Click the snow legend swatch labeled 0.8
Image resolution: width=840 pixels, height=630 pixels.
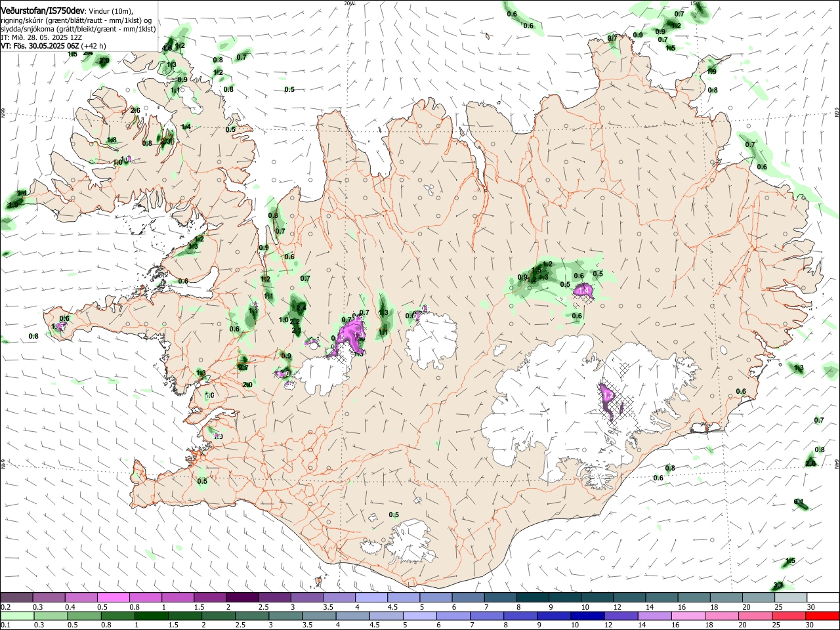tap(146, 597)
